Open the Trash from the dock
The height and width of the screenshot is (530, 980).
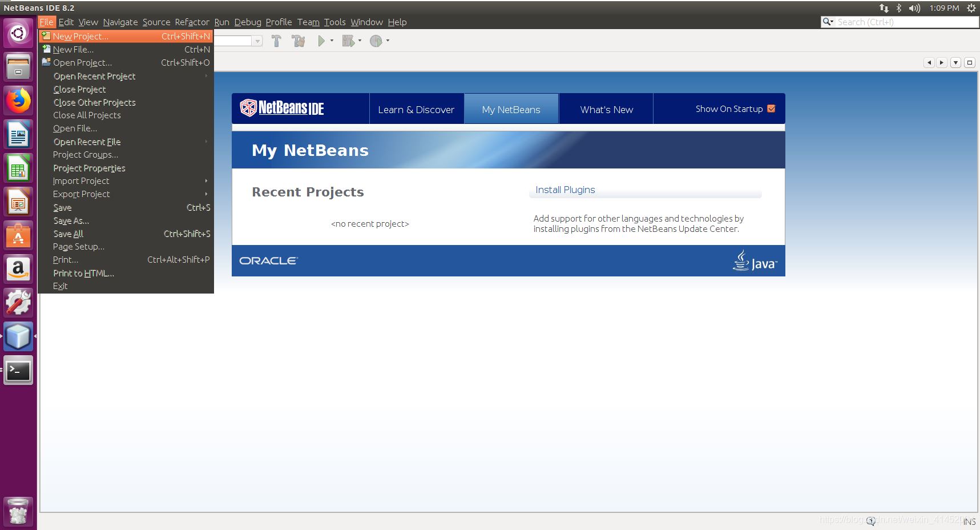point(18,511)
